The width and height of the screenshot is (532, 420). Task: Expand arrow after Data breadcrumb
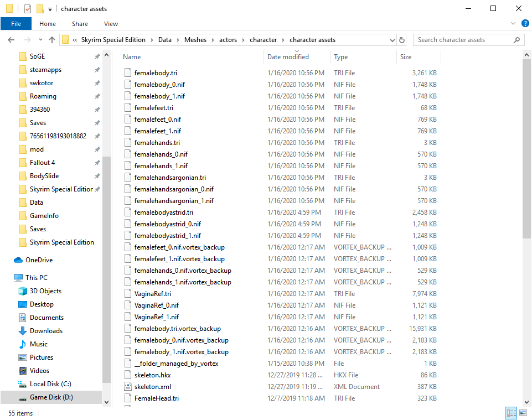pos(178,40)
